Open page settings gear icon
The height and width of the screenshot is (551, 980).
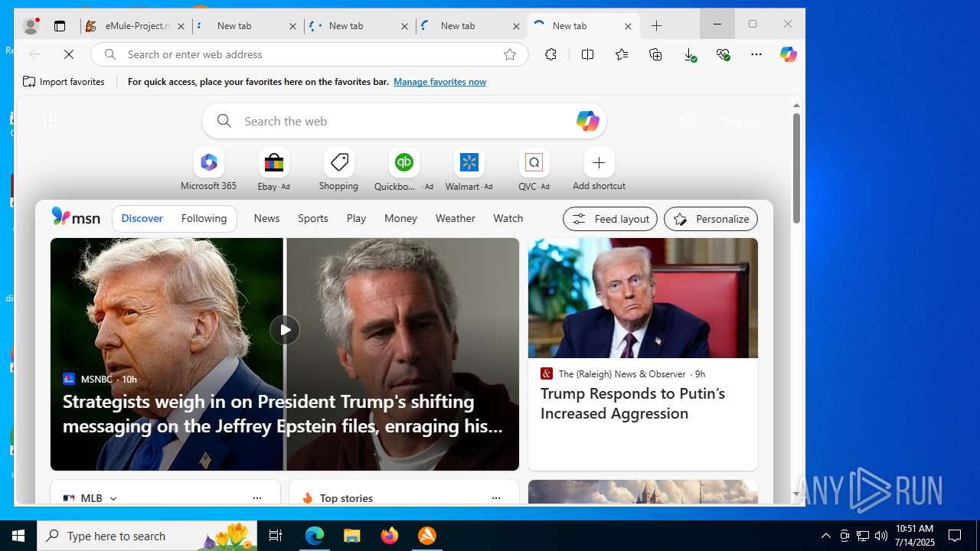click(688, 121)
